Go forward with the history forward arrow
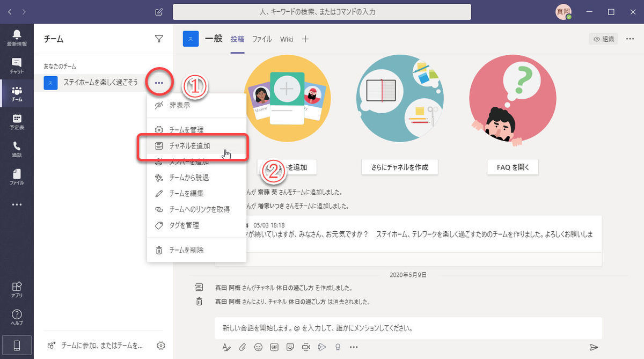 (24, 12)
